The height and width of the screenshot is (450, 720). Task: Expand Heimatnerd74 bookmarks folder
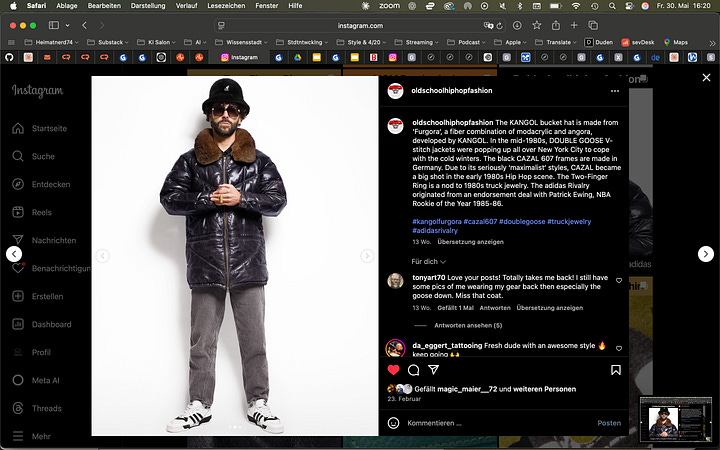point(51,42)
